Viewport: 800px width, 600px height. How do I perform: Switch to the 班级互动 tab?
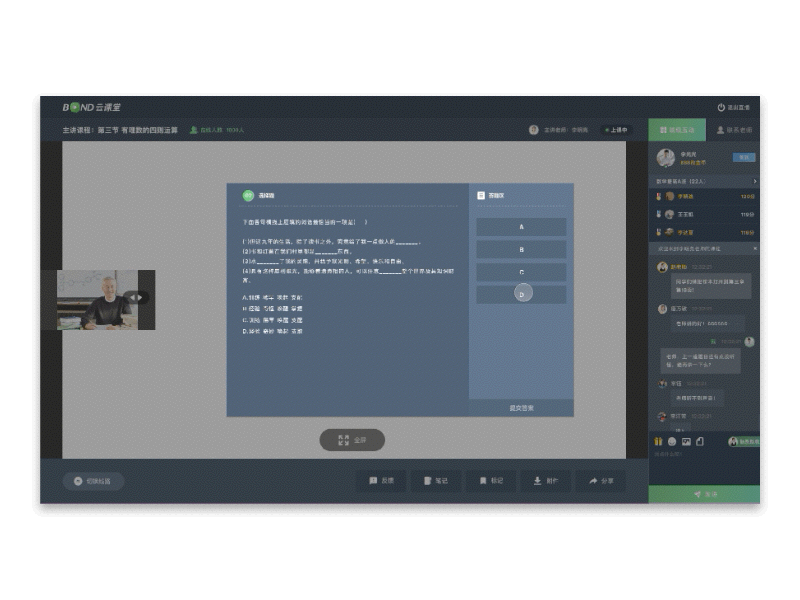click(677, 130)
